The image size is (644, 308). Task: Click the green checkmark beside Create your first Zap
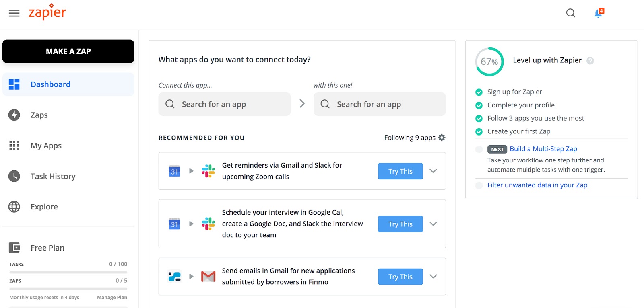(479, 131)
